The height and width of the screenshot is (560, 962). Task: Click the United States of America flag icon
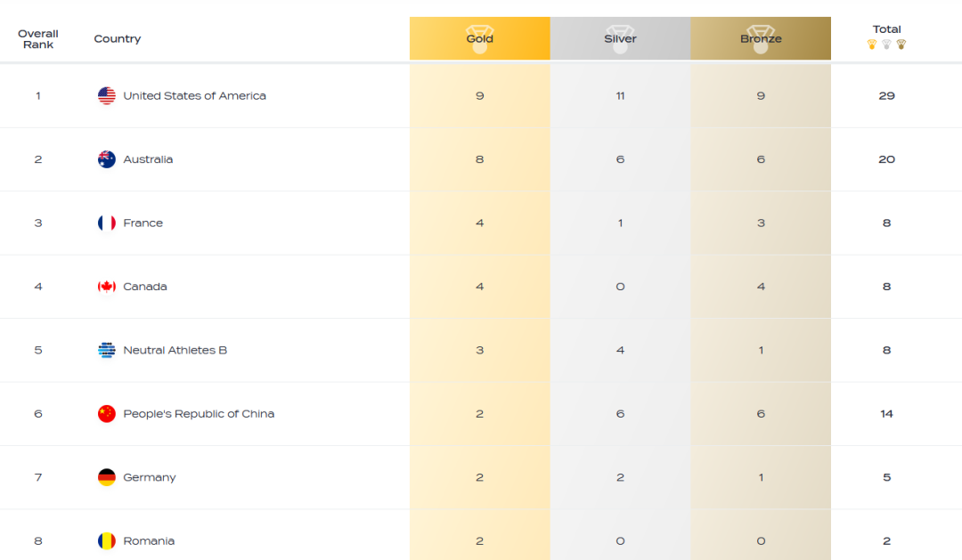click(107, 96)
